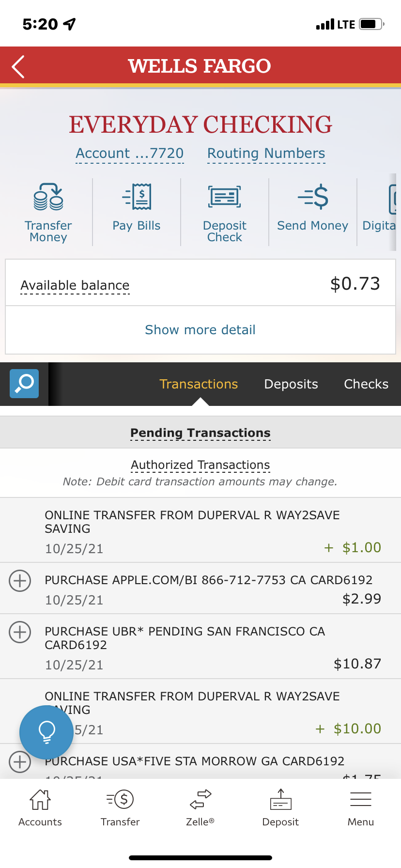Viewport: 401px width, 868px height.
Task: Tap the Send Money icon
Action: (313, 197)
